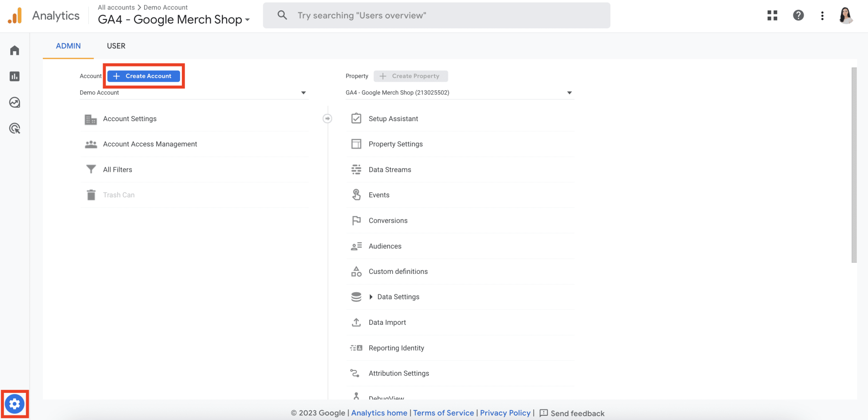Open the Google apps grid icon
868x420 pixels.
pos(772,16)
